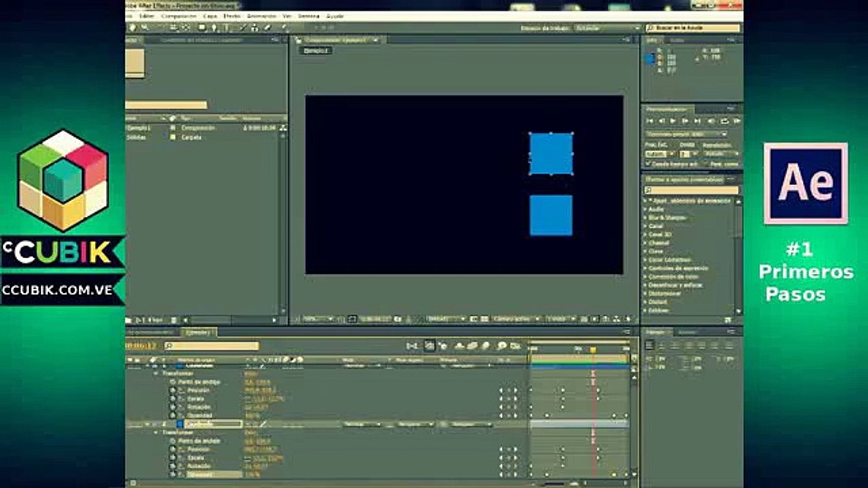The image size is (868, 488).
Task: Open the viewer magnification percentage dropdown
Action: point(319,319)
